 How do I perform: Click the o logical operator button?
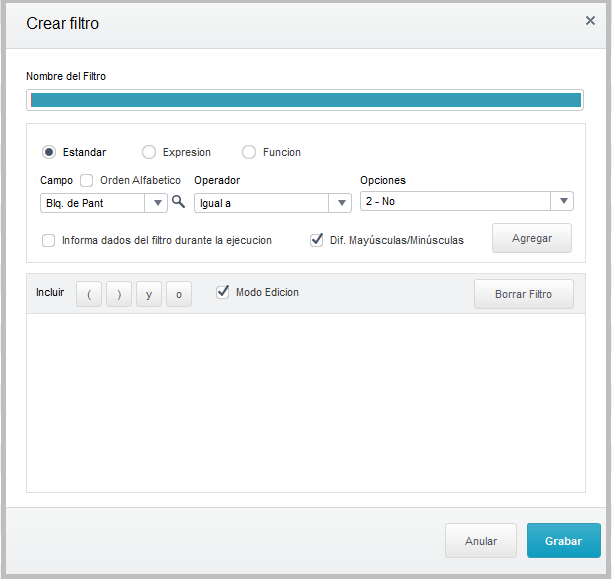coord(179,294)
